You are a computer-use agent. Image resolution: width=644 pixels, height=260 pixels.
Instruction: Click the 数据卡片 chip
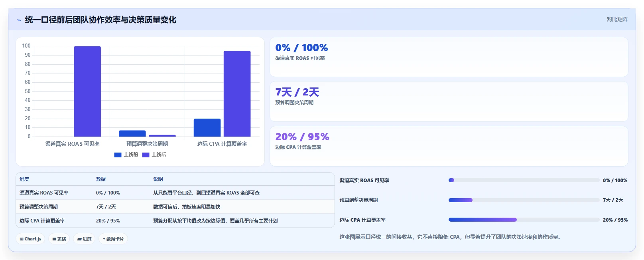click(x=113, y=239)
